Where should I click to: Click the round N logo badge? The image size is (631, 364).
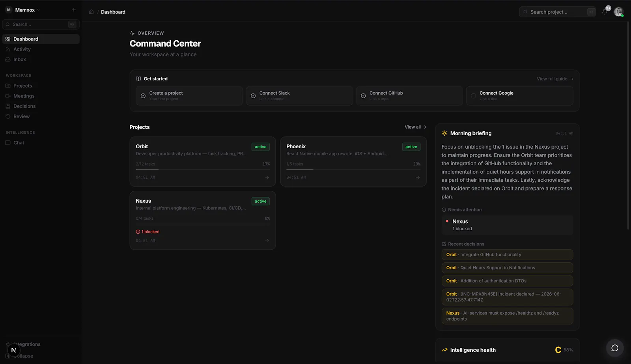(13, 350)
